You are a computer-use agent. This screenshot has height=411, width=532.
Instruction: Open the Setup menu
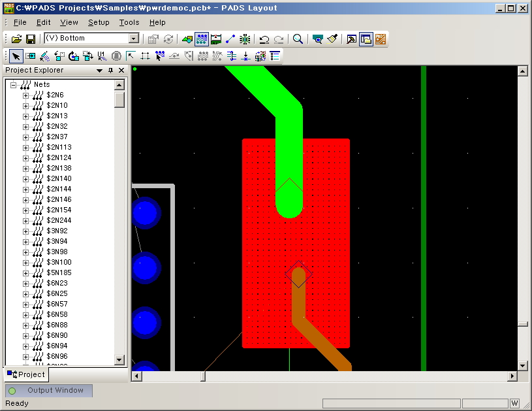(99, 22)
